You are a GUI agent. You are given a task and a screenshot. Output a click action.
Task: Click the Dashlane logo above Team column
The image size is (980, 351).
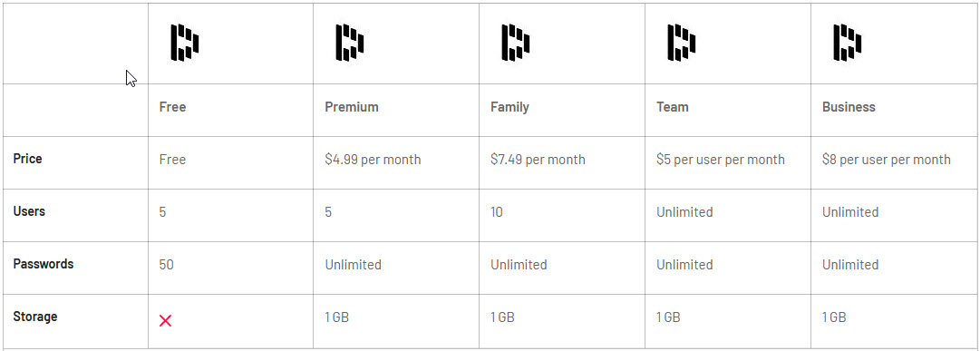coord(681,43)
